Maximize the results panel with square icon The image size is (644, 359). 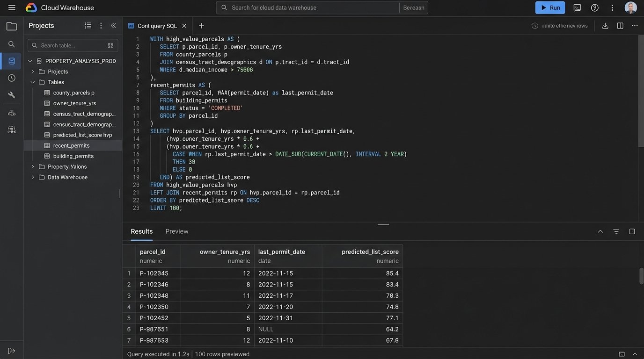pos(632,231)
